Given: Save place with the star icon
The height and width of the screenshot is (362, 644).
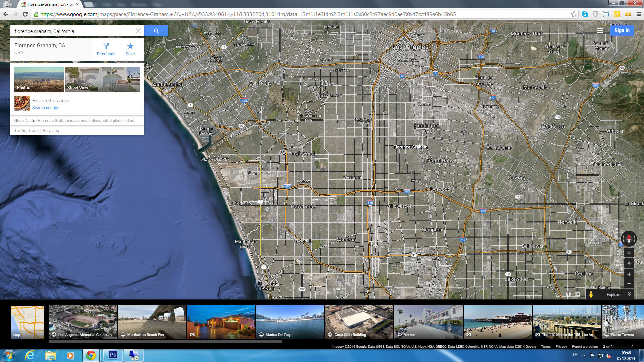Looking at the screenshot, I should click(x=130, y=49).
